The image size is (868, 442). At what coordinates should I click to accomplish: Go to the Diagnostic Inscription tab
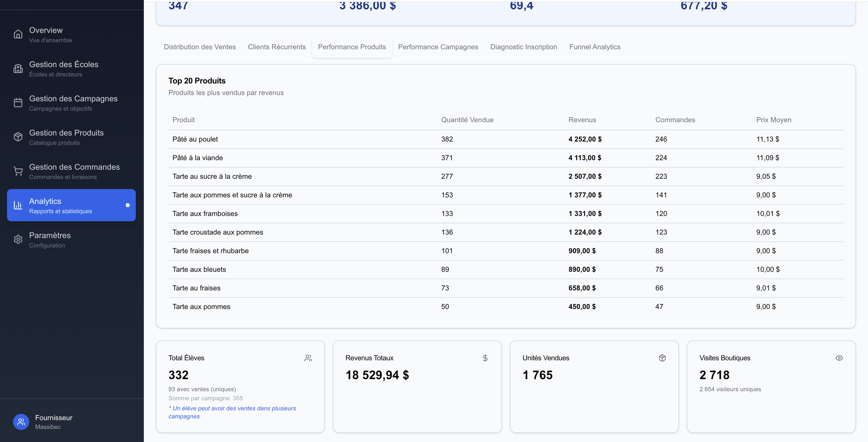click(x=523, y=47)
